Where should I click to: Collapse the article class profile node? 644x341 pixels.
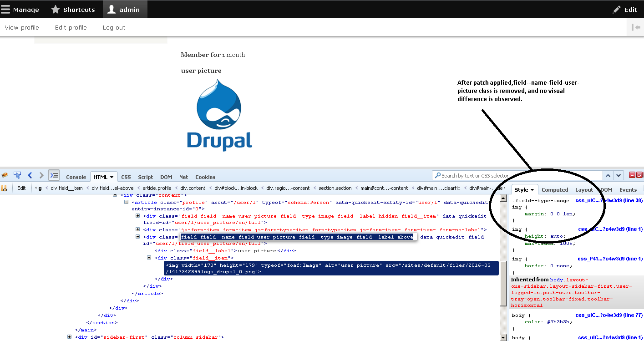click(x=127, y=202)
